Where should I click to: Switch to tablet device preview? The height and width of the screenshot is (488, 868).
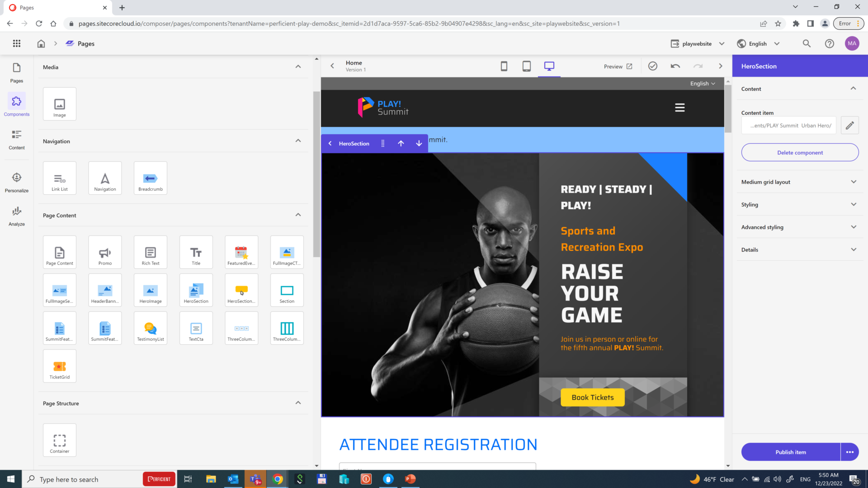[x=526, y=66]
